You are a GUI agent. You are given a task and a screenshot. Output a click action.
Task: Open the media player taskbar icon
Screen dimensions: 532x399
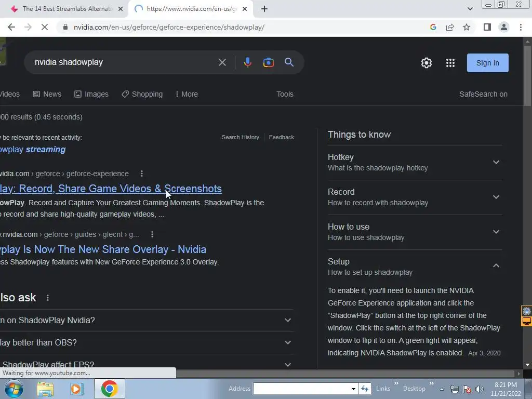pyautogui.click(x=77, y=389)
